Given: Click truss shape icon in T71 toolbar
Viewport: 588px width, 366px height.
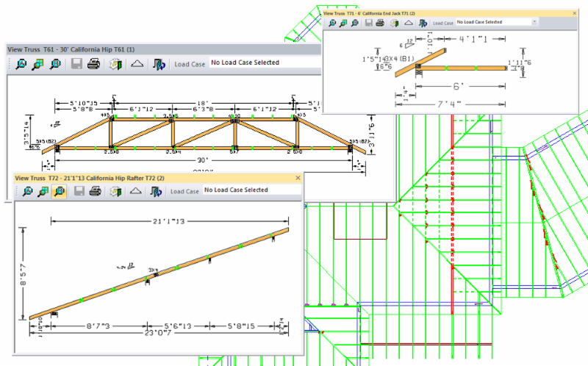Looking at the screenshot, I should click(x=409, y=23).
